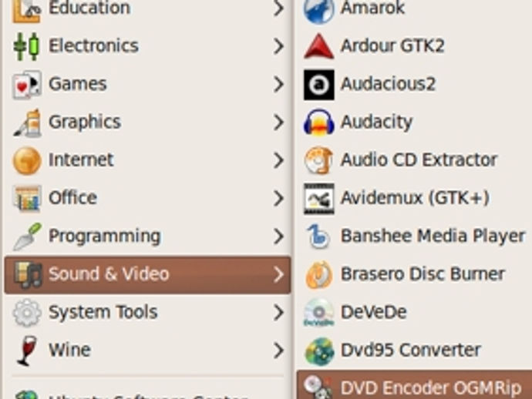Screen dimensions: 532x399
Task: Open the Electronics menu category
Action: (147, 46)
